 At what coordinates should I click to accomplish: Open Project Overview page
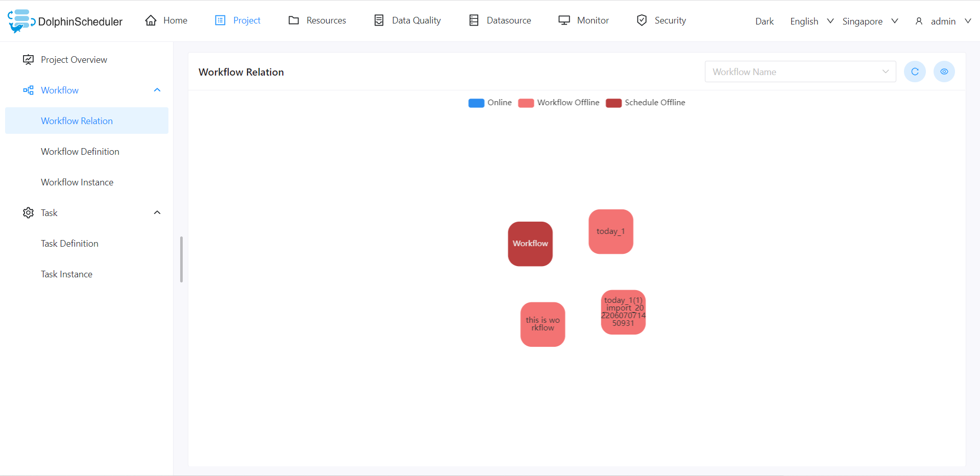click(74, 60)
